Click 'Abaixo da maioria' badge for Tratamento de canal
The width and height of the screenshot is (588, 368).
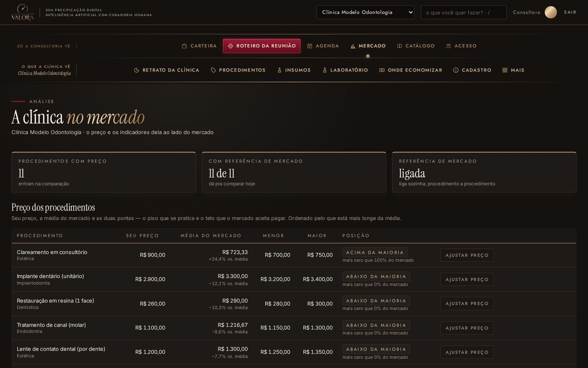point(376,325)
